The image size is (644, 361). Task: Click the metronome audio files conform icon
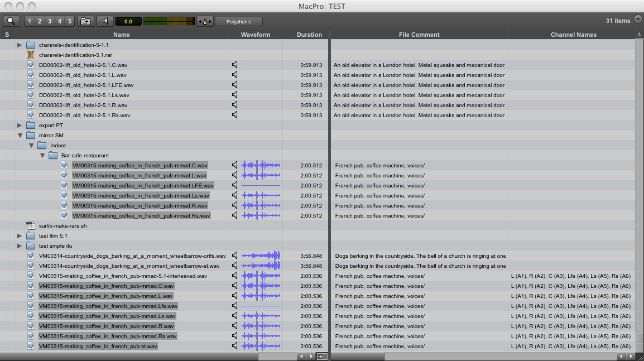(205, 21)
